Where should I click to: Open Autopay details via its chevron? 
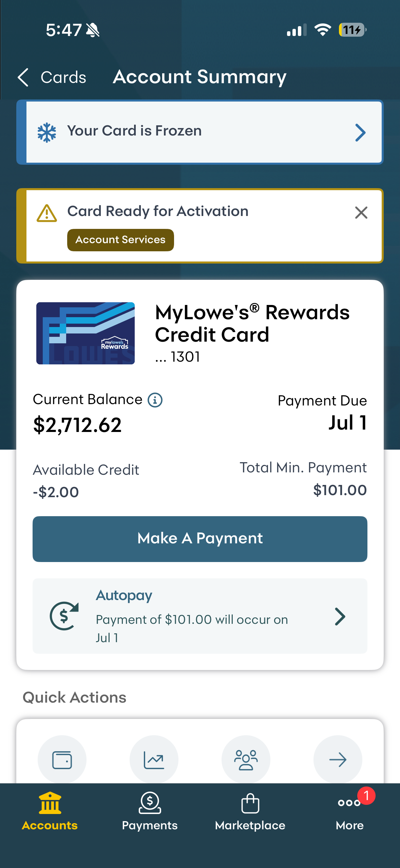[340, 616]
